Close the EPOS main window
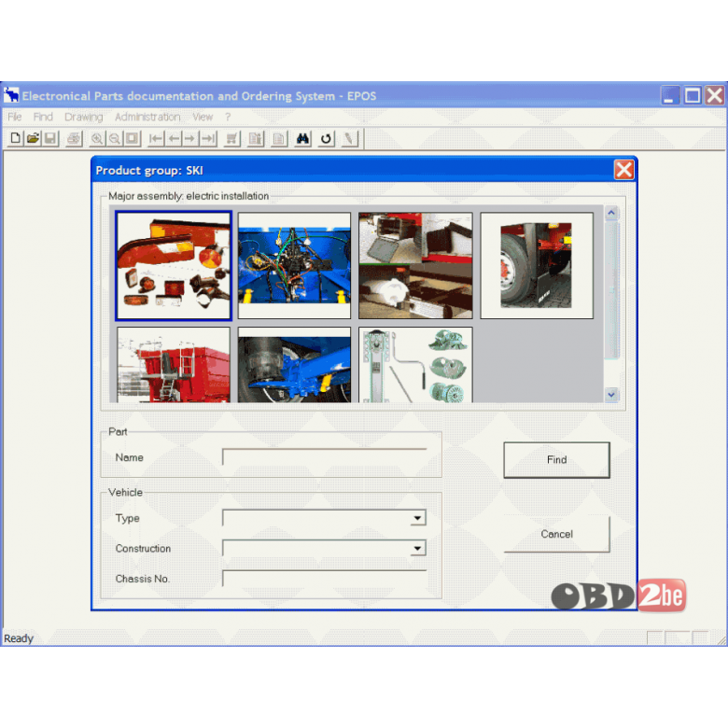The height and width of the screenshot is (728, 728). pyautogui.click(x=715, y=95)
